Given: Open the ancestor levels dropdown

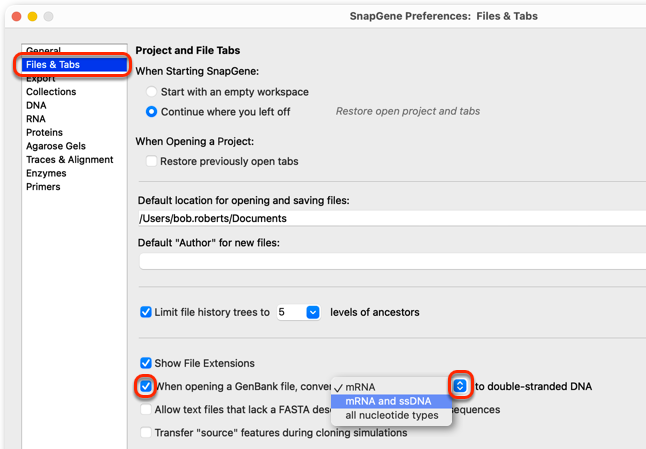Looking at the screenshot, I should pos(313,312).
